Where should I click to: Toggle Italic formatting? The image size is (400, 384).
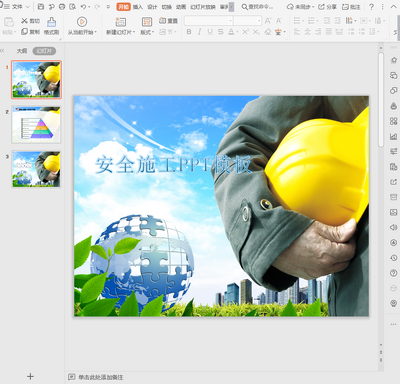[199, 32]
